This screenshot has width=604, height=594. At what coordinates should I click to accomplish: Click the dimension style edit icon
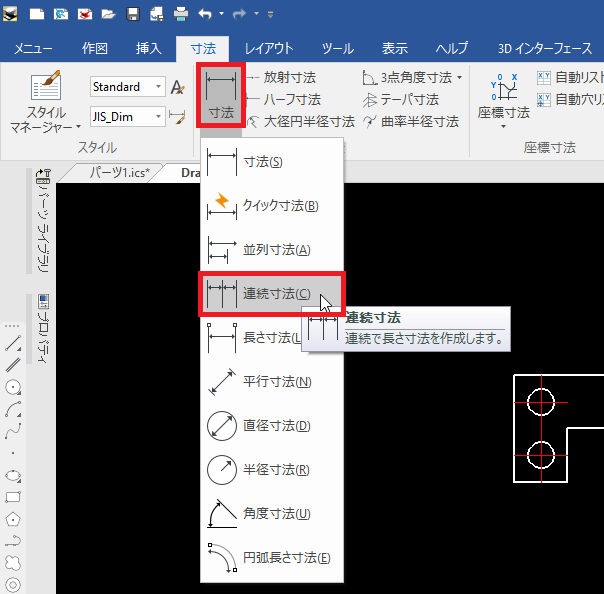177,117
